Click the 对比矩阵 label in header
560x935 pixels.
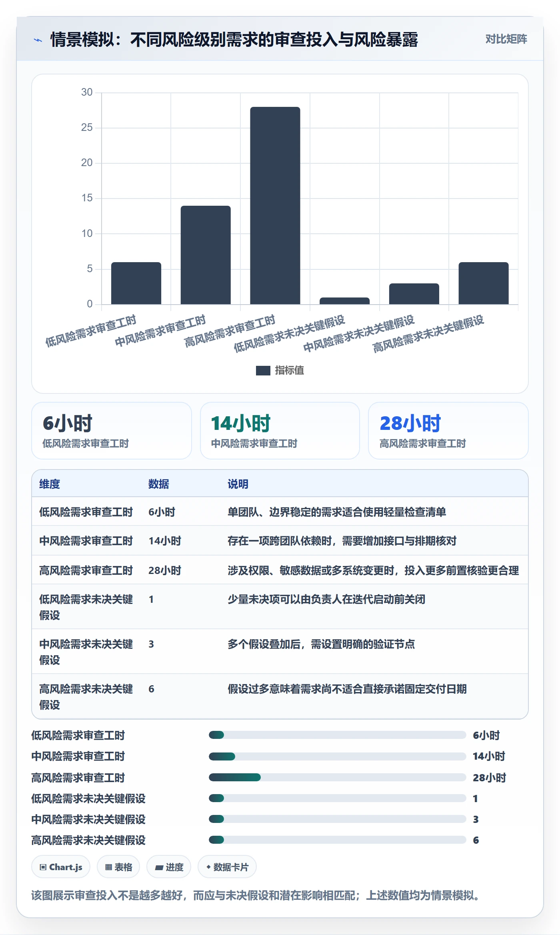pyautogui.click(x=506, y=39)
